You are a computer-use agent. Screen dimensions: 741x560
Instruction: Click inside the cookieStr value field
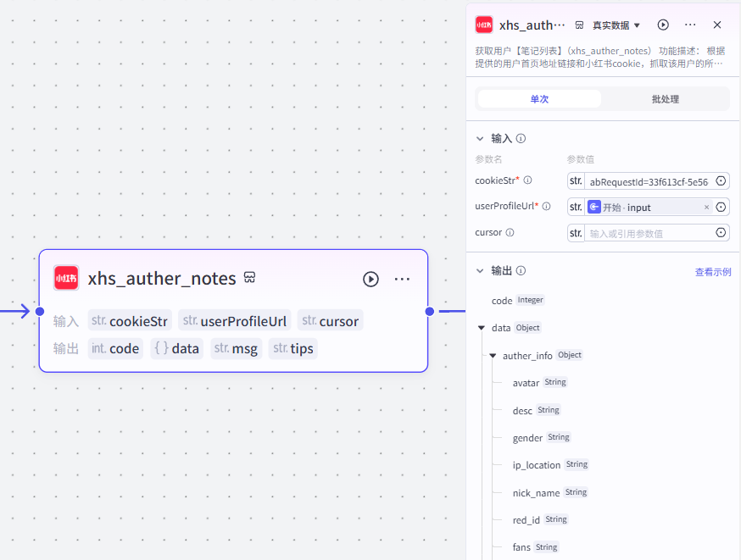[649, 180]
